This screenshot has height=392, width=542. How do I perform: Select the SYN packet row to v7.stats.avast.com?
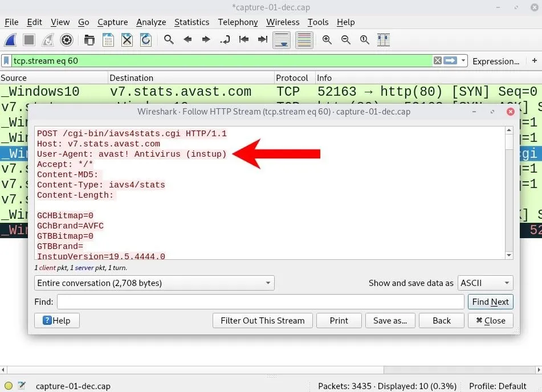271,92
